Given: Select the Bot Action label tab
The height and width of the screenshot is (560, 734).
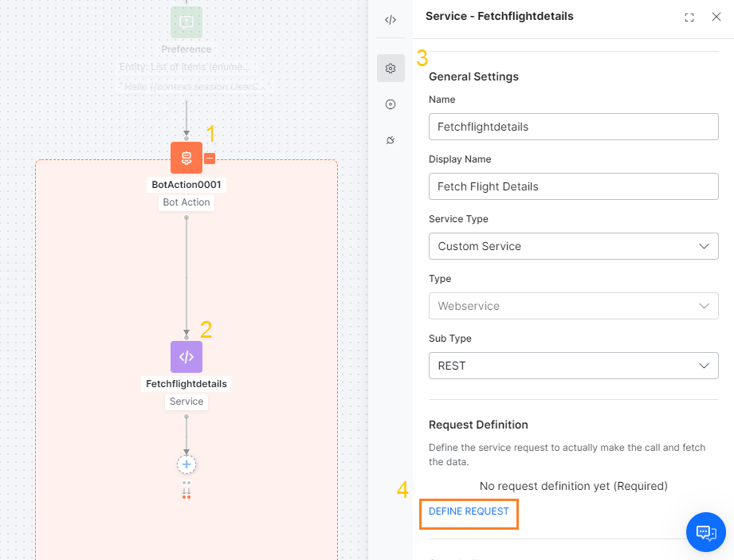Looking at the screenshot, I should point(186,202).
